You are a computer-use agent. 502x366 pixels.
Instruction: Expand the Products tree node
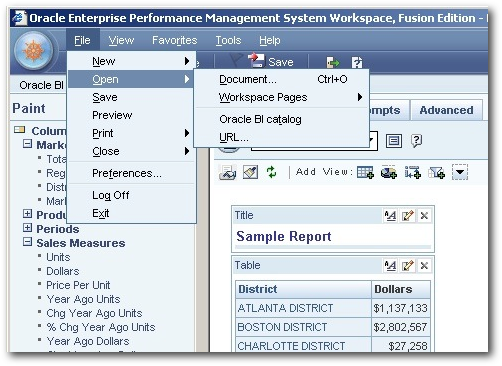[28, 214]
